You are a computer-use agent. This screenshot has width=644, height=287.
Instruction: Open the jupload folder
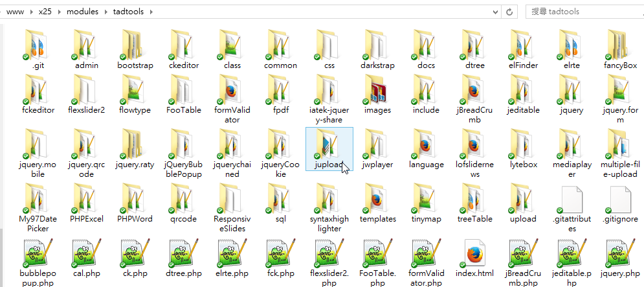point(329,150)
